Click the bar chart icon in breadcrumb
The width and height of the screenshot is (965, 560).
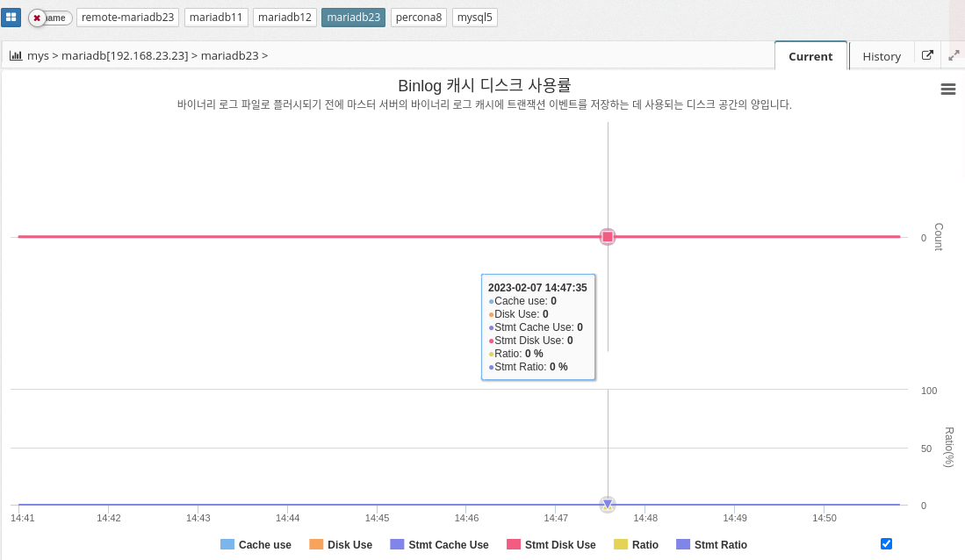pyautogui.click(x=16, y=55)
